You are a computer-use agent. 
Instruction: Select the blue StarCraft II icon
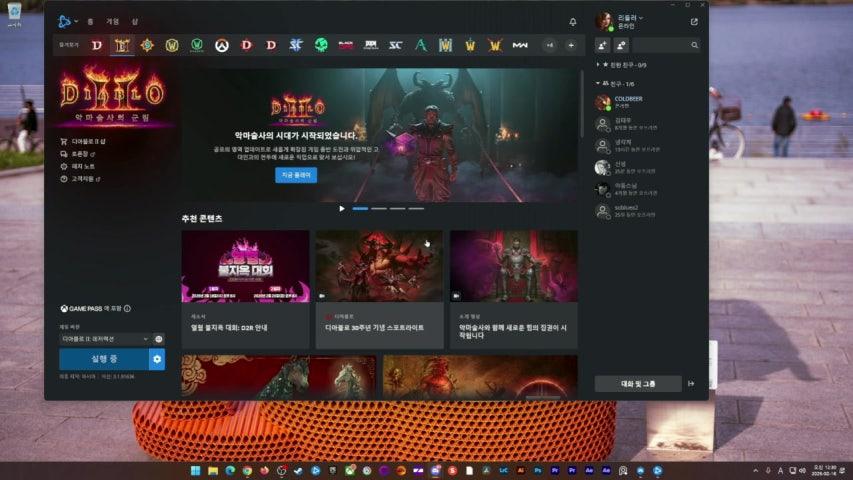(296, 45)
